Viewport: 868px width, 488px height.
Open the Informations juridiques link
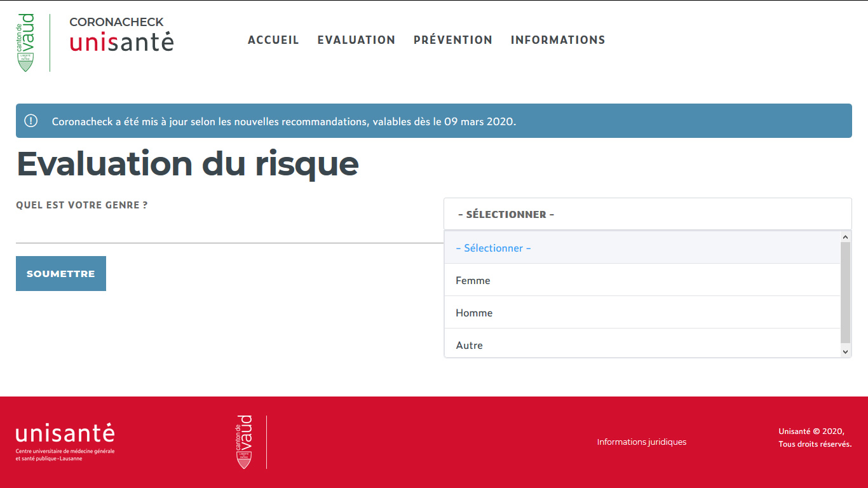(641, 442)
